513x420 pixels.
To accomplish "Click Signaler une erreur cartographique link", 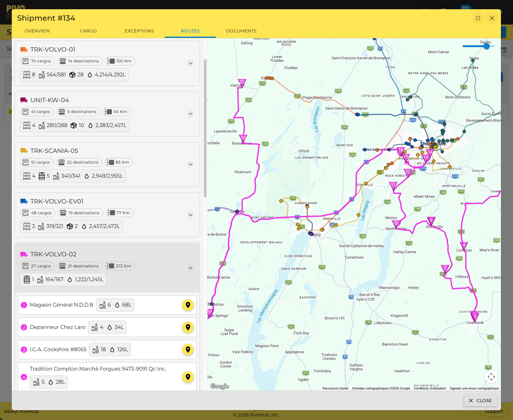I will point(474,388).
